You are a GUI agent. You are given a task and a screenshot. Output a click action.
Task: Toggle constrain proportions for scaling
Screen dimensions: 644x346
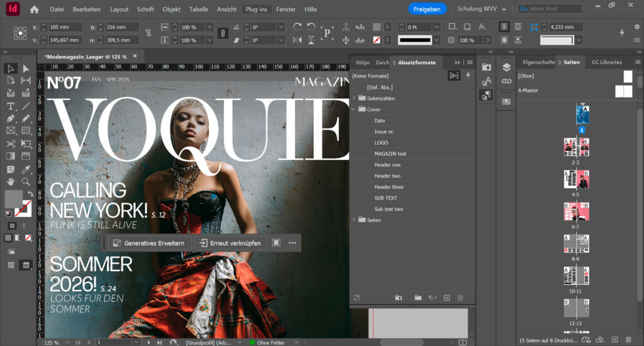point(223,33)
